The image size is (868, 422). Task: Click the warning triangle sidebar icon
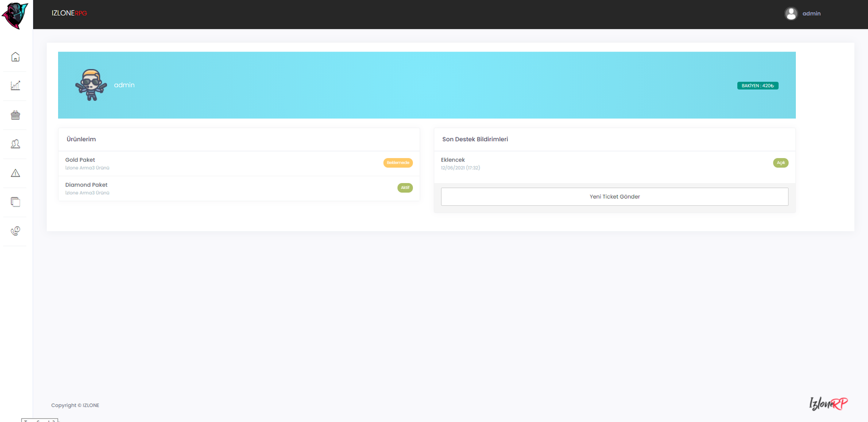pos(15,173)
